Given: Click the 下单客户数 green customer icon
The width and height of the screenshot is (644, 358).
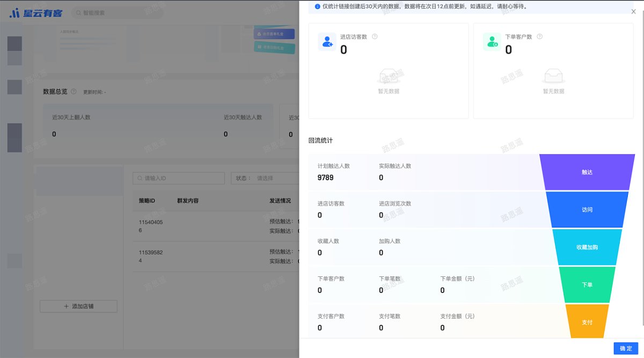Looking at the screenshot, I should click(492, 42).
